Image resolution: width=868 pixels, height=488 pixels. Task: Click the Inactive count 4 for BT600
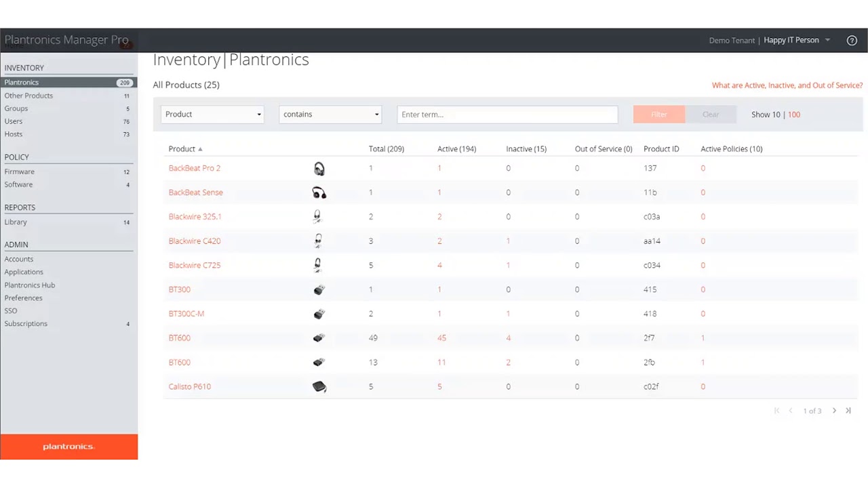509,338
